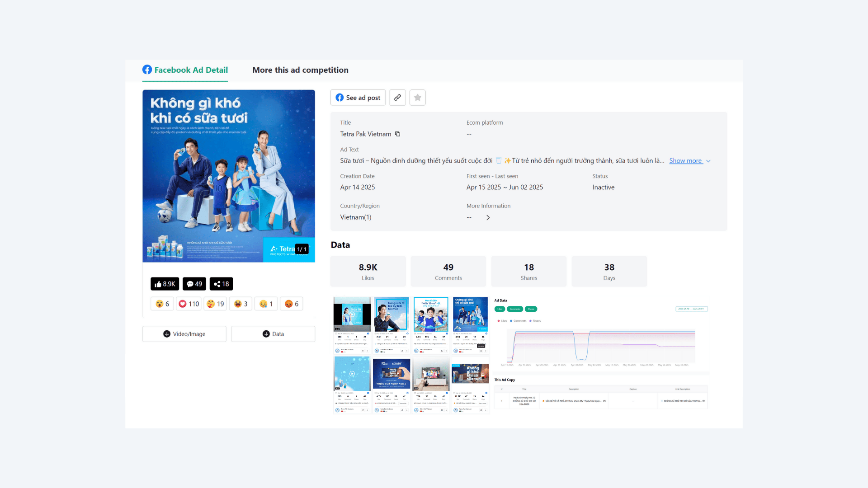Click the Data section heading
Viewport: 868px width, 488px height.
[x=340, y=245]
